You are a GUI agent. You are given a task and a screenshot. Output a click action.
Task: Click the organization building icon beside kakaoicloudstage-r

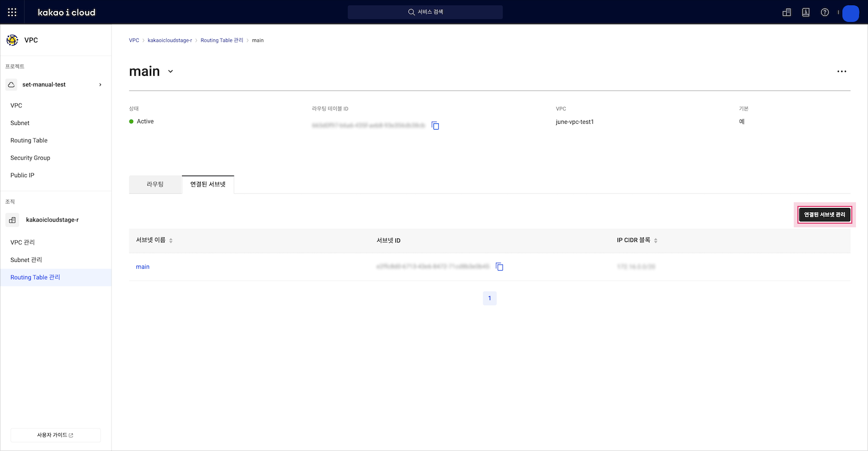click(x=13, y=220)
